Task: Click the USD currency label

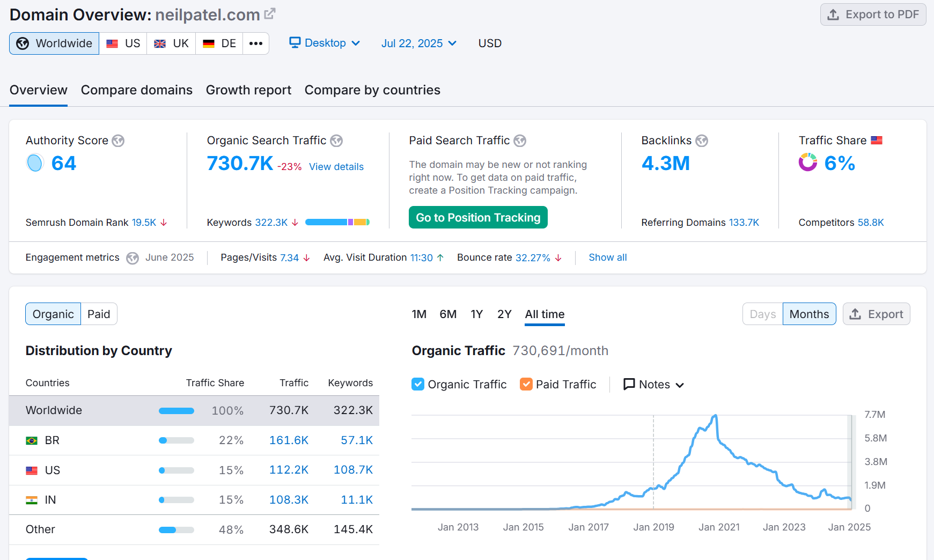Action: coord(490,43)
